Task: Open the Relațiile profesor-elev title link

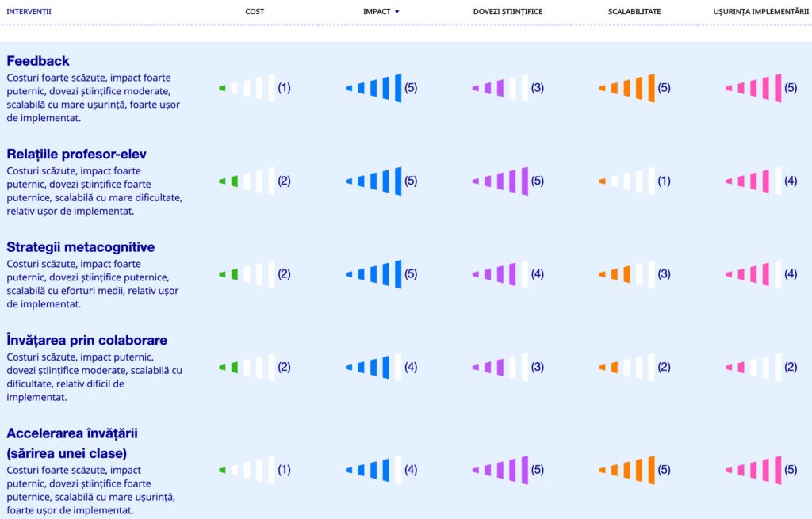Action: (x=77, y=155)
